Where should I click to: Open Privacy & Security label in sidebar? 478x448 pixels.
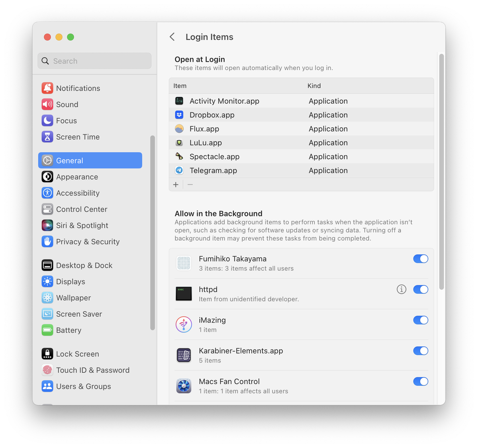88,242
